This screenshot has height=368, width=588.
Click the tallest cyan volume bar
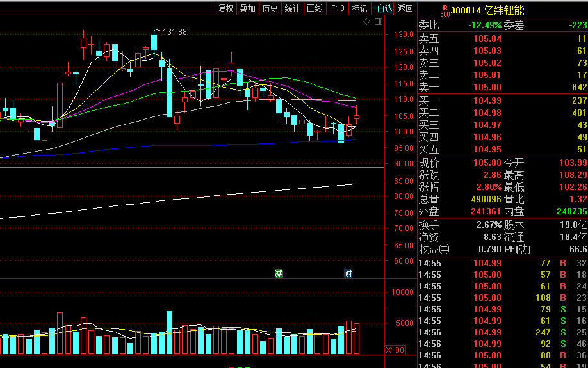[x=169, y=332]
